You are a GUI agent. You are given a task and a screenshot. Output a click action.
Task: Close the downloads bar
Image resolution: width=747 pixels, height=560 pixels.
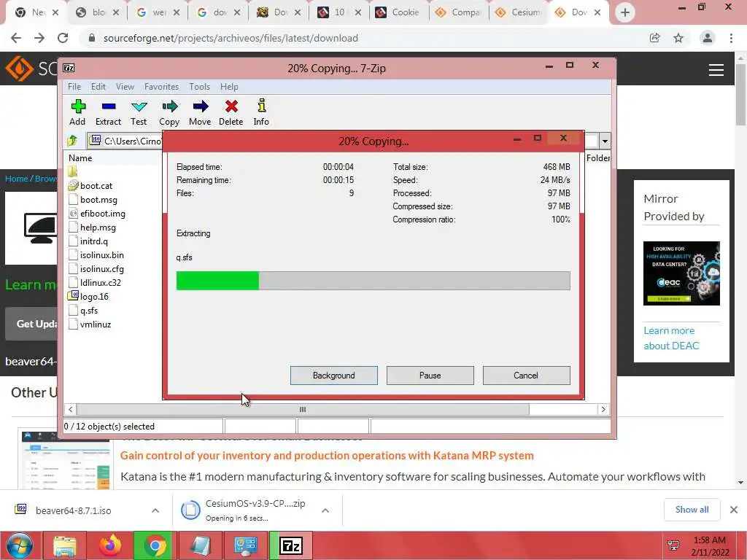click(734, 510)
